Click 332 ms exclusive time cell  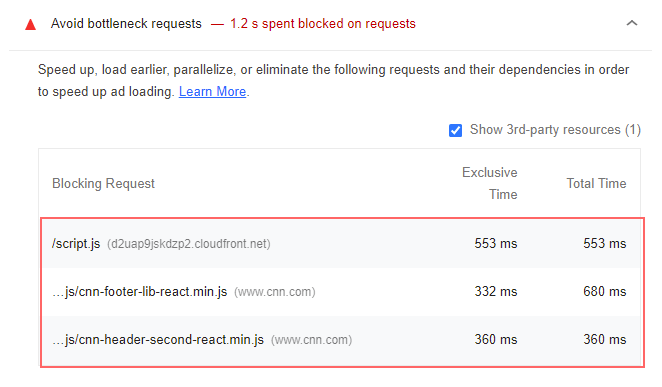tap(496, 292)
